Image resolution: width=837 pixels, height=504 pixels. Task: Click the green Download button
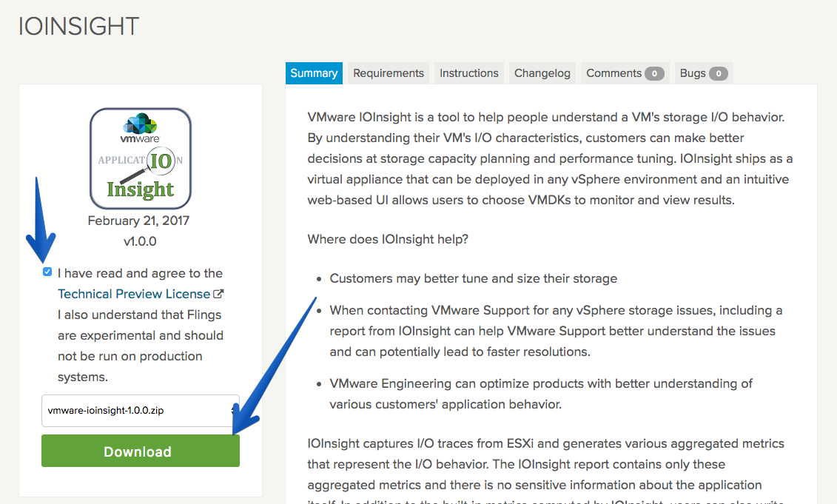[141, 451]
